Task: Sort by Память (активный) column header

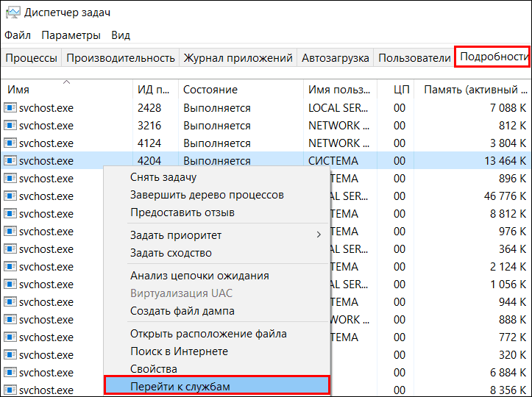Action: click(469, 90)
